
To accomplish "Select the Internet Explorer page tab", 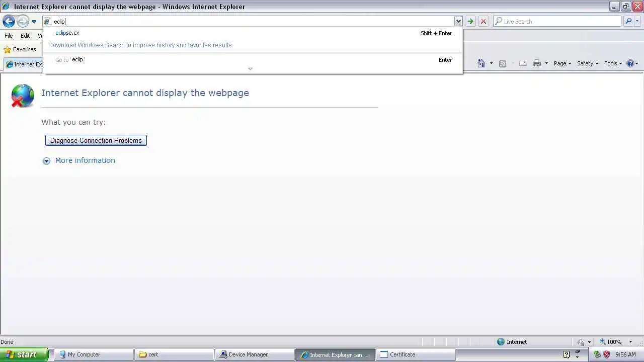I will click(x=23, y=64).
